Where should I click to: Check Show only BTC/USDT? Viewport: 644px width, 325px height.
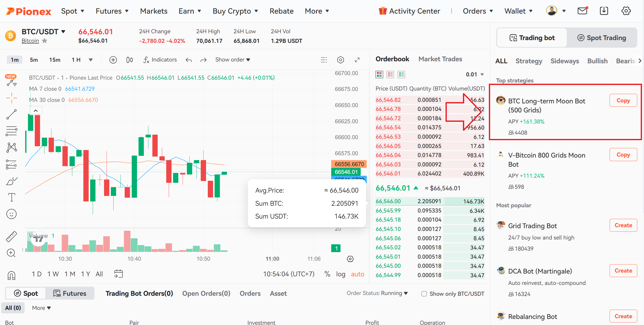[x=424, y=294]
